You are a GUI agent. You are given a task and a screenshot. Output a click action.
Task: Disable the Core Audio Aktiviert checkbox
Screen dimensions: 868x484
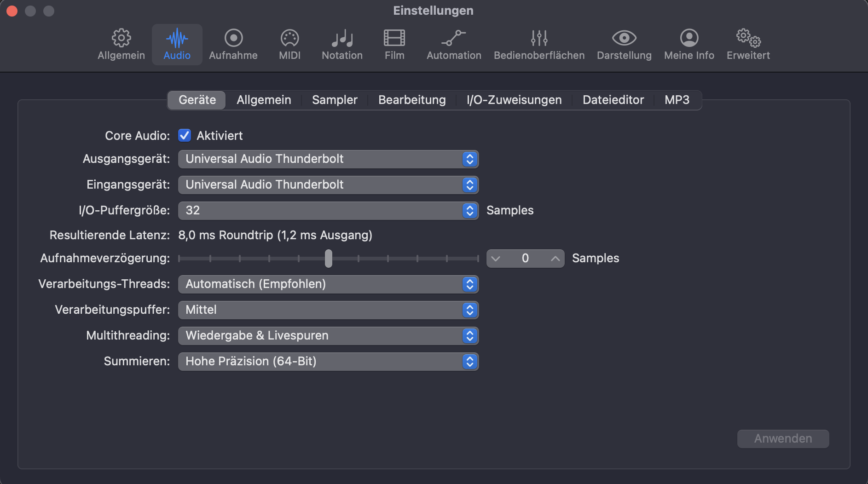[185, 135]
